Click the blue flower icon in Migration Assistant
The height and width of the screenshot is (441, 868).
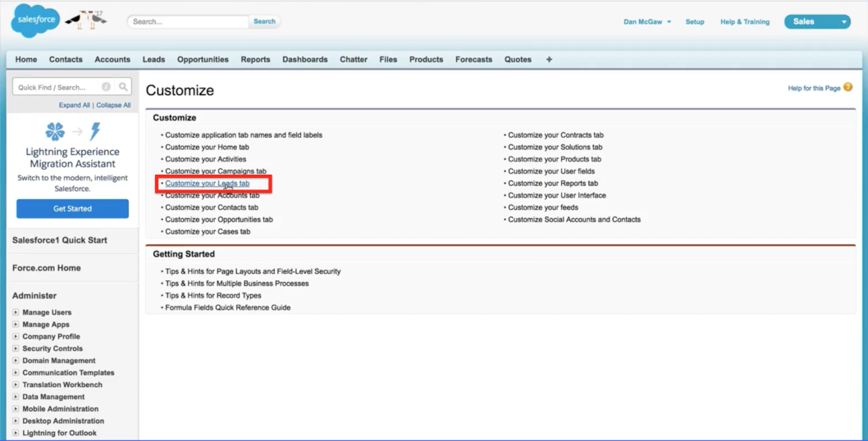55,131
